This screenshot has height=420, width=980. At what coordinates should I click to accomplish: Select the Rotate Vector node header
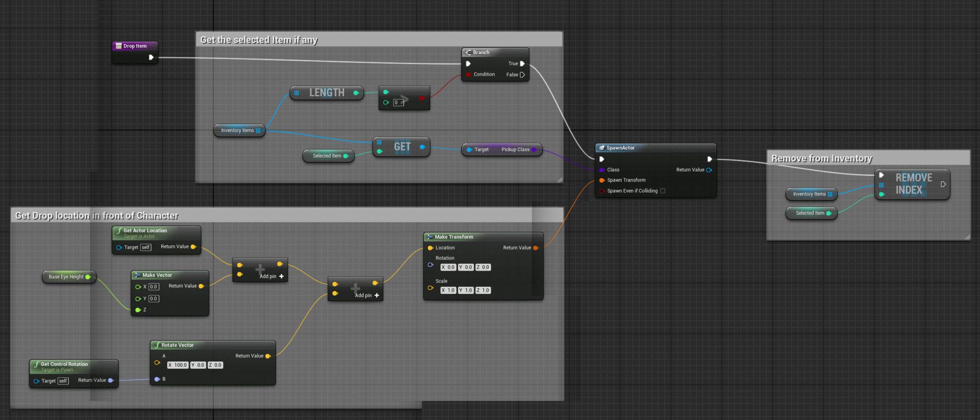[212, 345]
